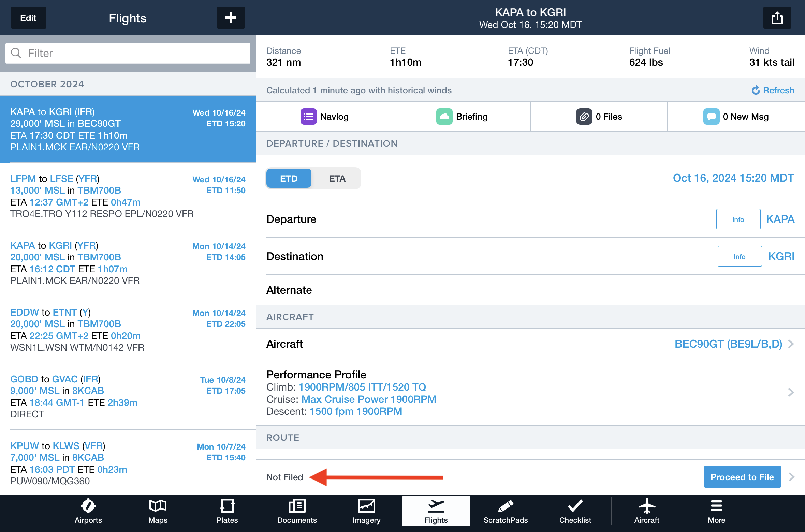Tap Cruise Max Cruise Power 1900RPM
The image size is (805, 532).
click(369, 399)
